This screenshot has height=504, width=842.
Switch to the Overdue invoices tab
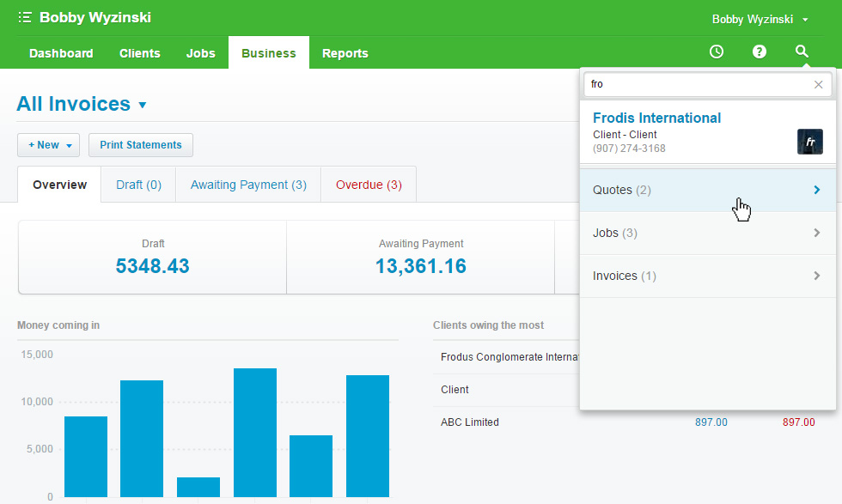tap(368, 184)
